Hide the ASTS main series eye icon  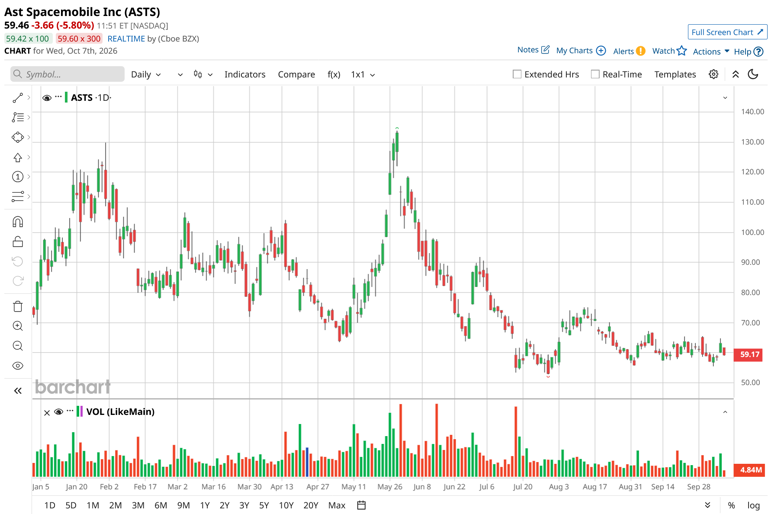point(47,98)
